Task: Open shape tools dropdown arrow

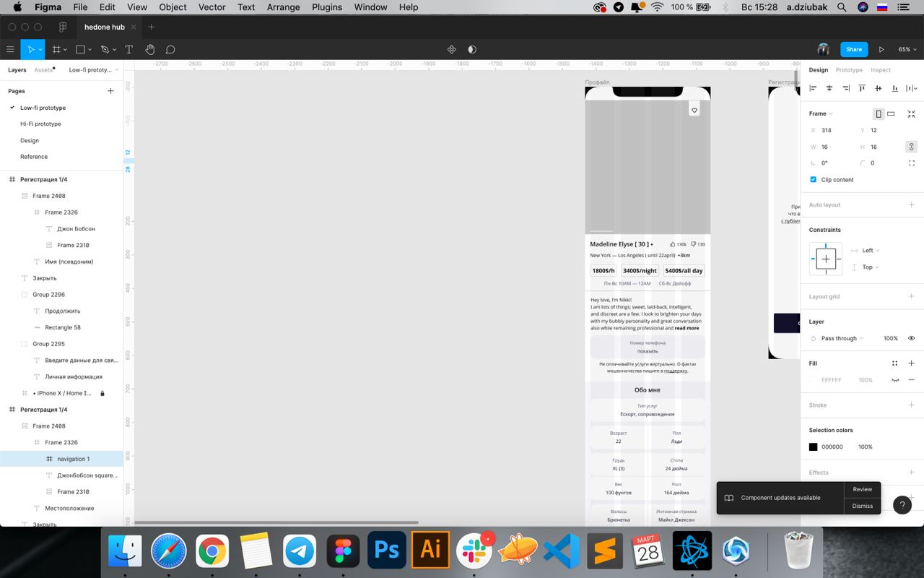Action: tap(90, 50)
